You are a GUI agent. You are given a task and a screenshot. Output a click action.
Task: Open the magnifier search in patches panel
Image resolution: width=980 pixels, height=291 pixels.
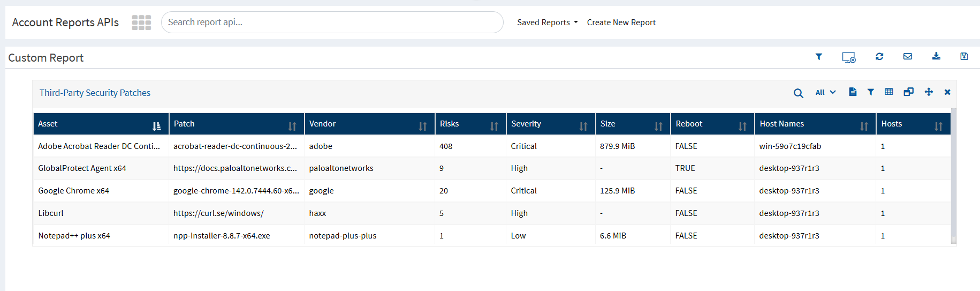click(798, 93)
